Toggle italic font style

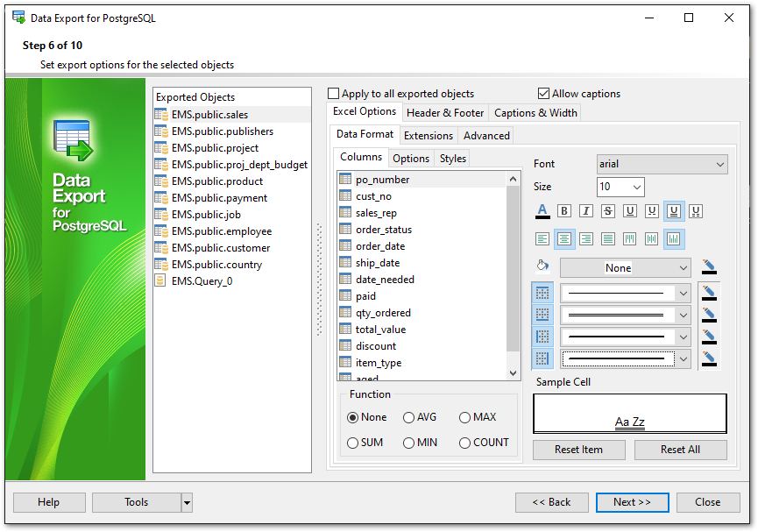pos(586,211)
